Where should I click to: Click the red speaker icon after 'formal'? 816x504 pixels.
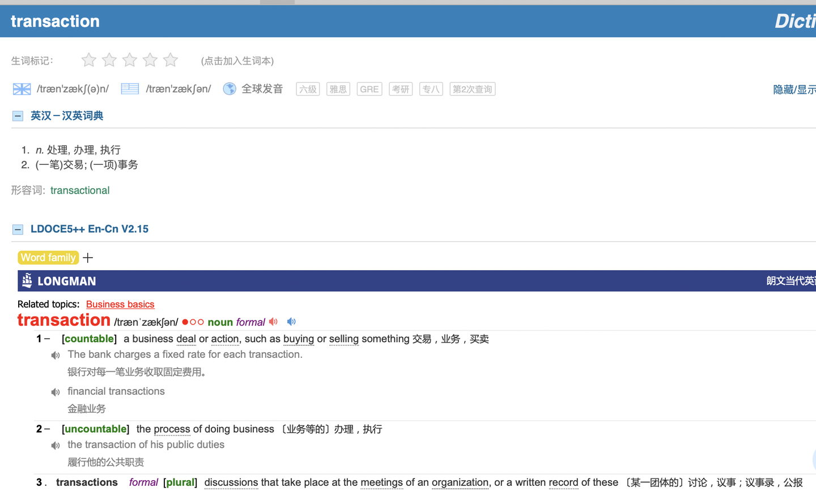point(273,321)
